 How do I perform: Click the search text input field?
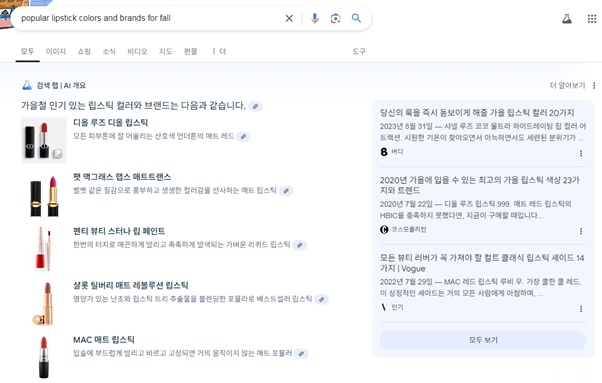(150, 18)
